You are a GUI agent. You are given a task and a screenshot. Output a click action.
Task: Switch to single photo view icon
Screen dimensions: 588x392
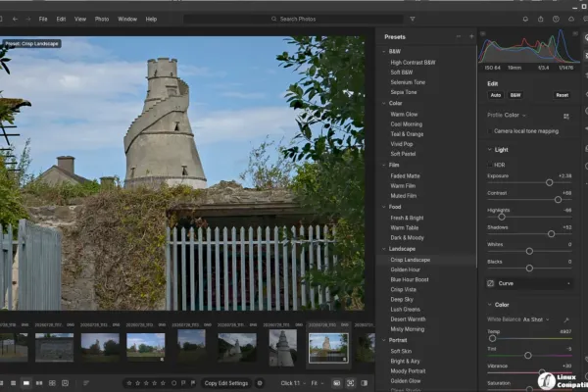pos(26,383)
